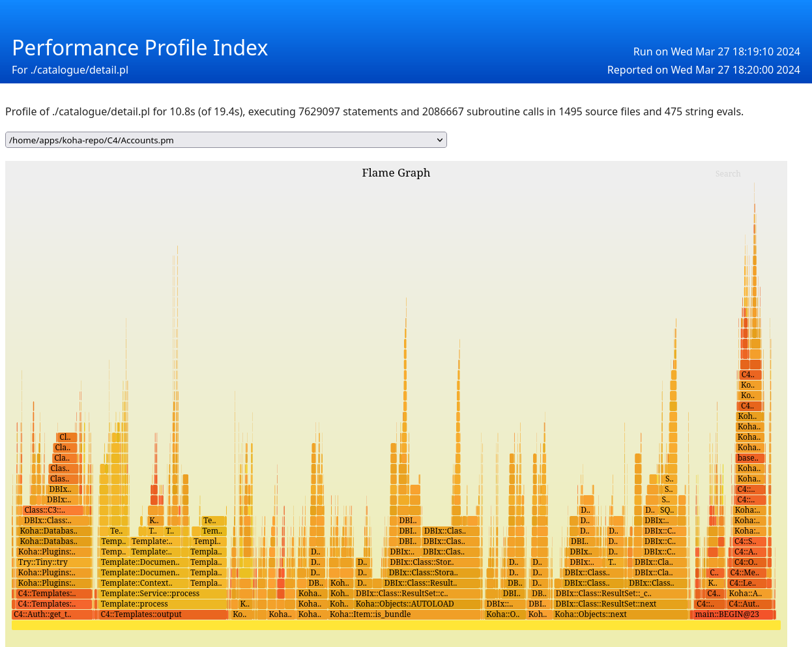This screenshot has height=647, width=812.
Task: Click the yellow root bar of flame graph
Action: [396, 625]
